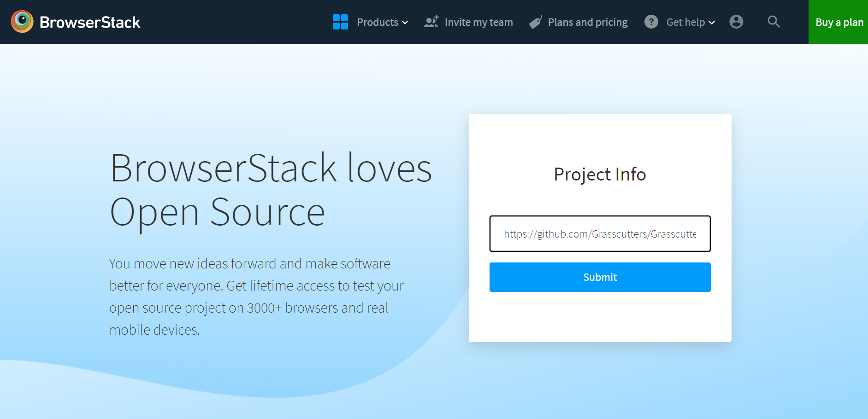868x419 pixels.
Task: Click the Invite my team people icon
Action: click(431, 22)
